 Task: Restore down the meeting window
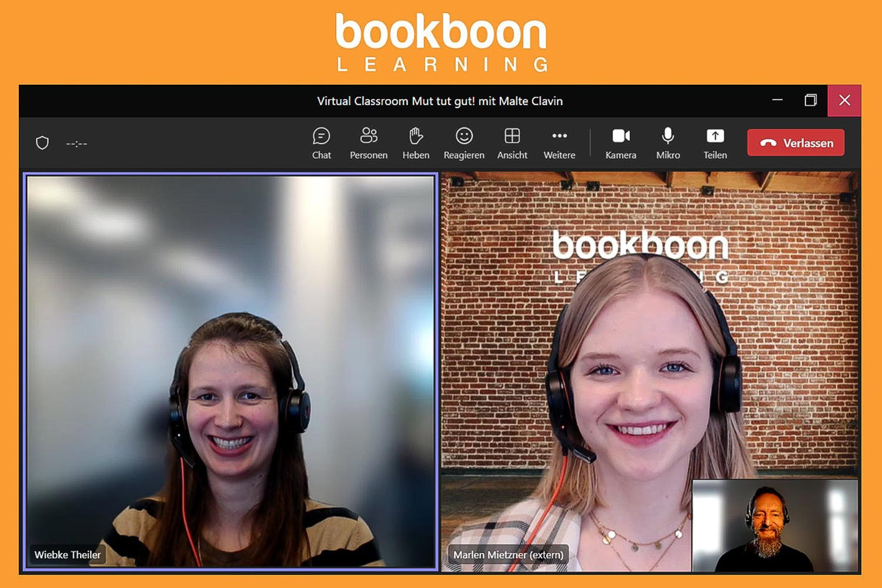[811, 100]
